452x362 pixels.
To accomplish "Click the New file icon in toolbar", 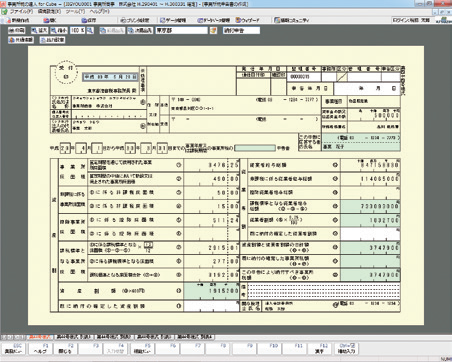I will point(19,20).
